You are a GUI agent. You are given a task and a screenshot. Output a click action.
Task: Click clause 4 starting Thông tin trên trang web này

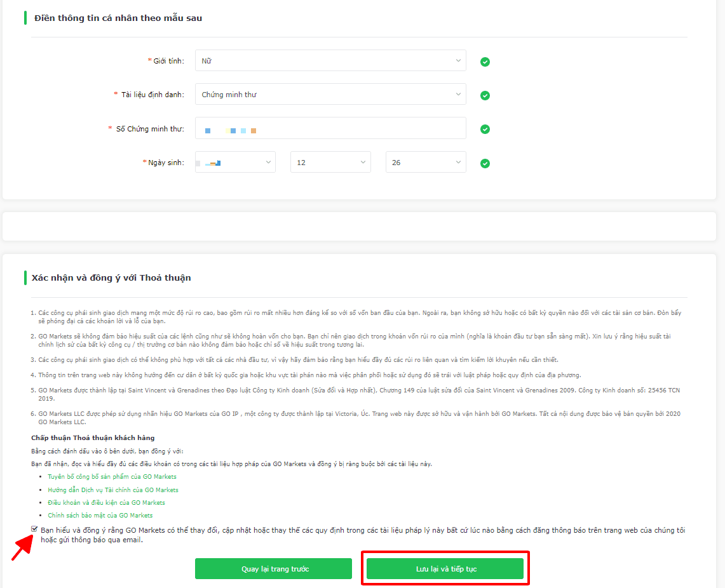[x=310, y=375]
